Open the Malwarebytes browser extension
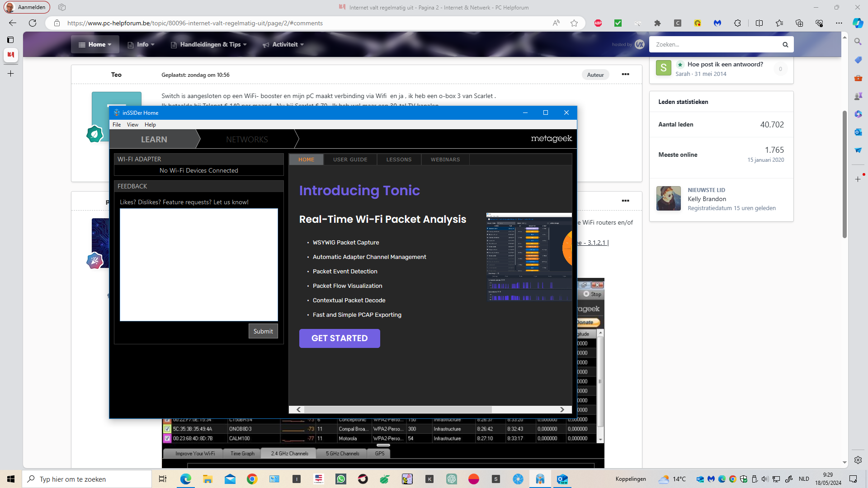This screenshot has height=488, width=868. click(717, 23)
